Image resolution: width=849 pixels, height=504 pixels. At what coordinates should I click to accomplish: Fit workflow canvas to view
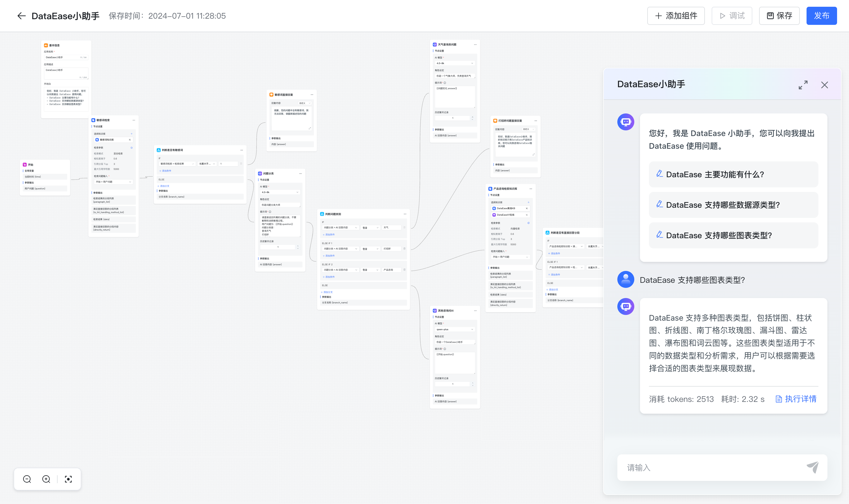click(x=68, y=479)
